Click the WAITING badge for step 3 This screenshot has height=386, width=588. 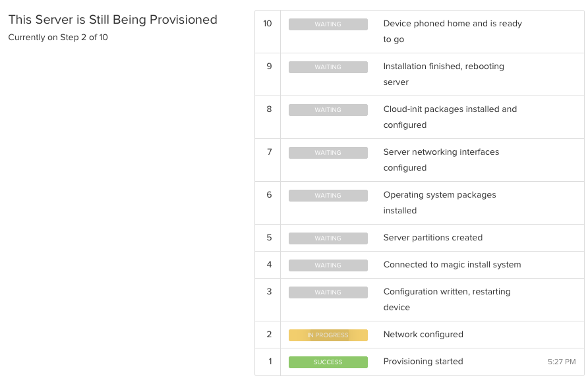point(328,292)
